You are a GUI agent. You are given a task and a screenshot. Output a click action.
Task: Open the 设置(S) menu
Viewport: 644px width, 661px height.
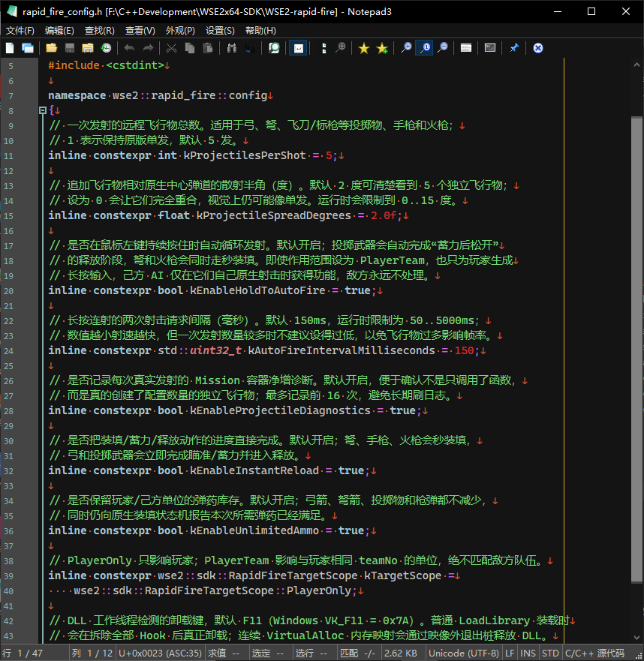(x=220, y=31)
